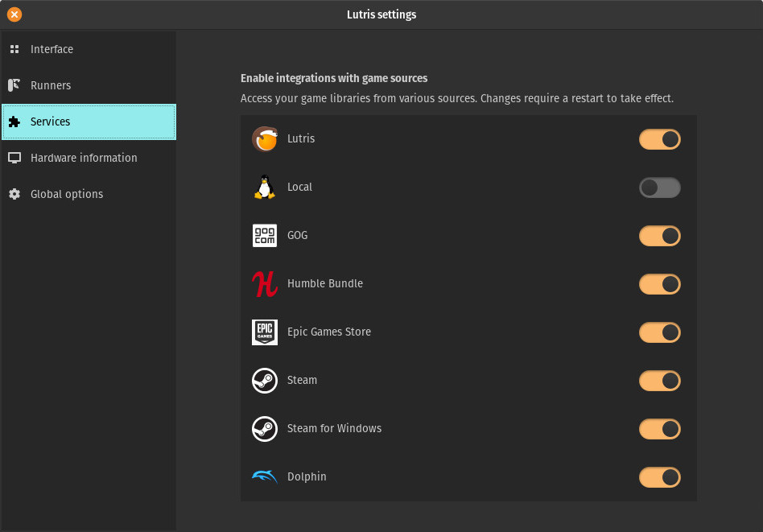Turn off the GOG integration
The height and width of the screenshot is (532, 763).
(x=659, y=235)
